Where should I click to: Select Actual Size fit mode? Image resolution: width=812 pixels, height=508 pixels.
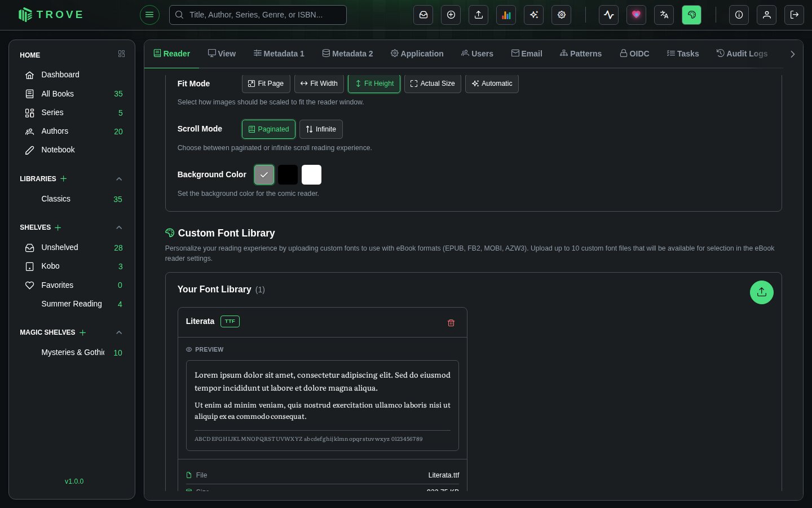pos(433,84)
